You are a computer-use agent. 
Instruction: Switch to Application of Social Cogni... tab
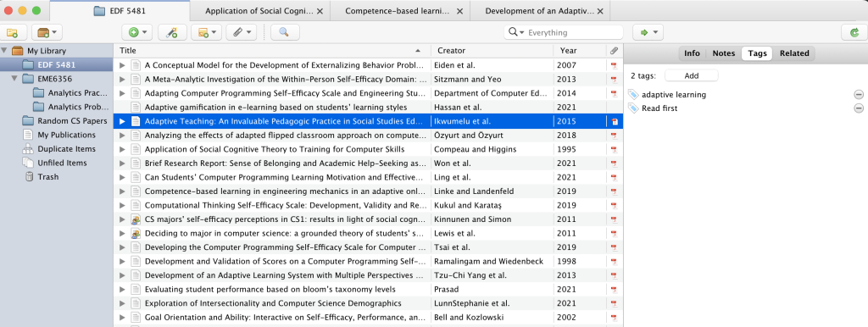click(259, 11)
